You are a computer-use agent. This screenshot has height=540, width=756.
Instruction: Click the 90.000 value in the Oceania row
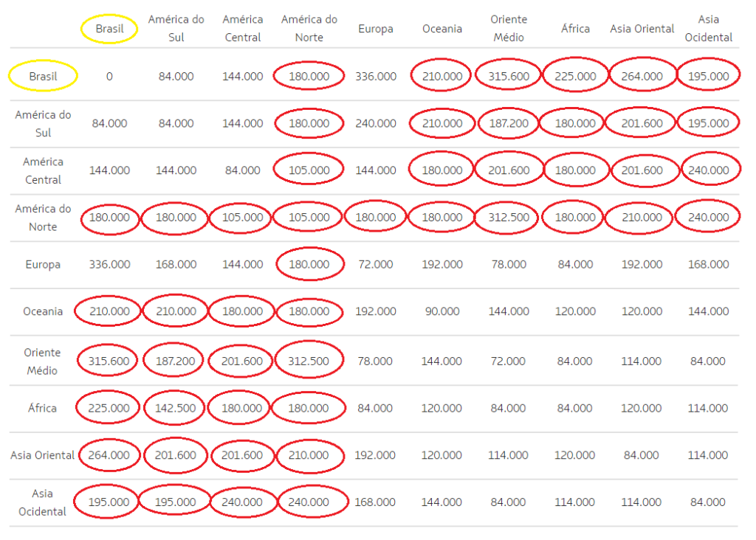(441, 311)
